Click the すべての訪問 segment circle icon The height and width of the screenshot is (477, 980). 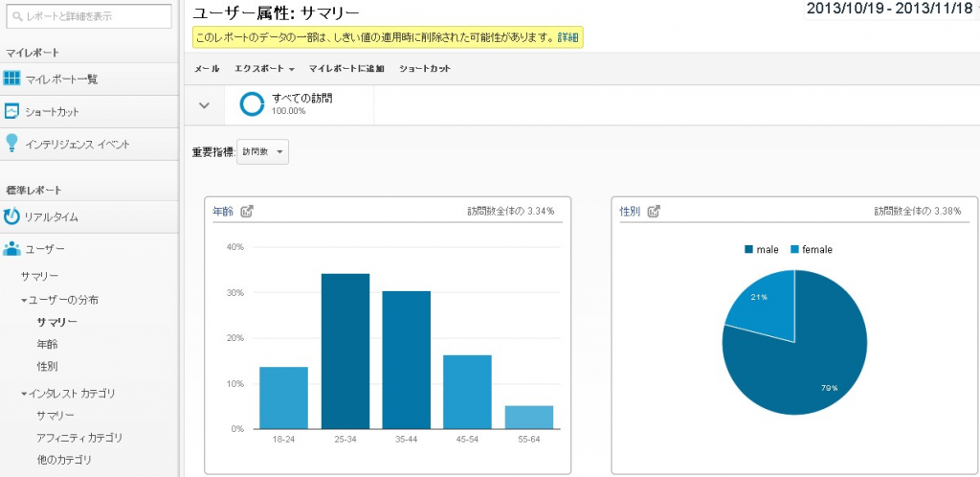[x=252, y=104]
